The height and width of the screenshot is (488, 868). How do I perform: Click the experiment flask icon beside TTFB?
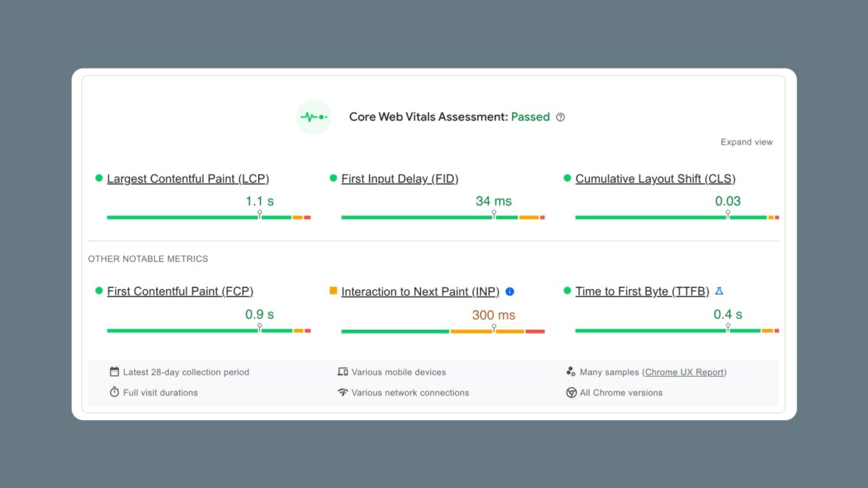[x=719, y=291]
